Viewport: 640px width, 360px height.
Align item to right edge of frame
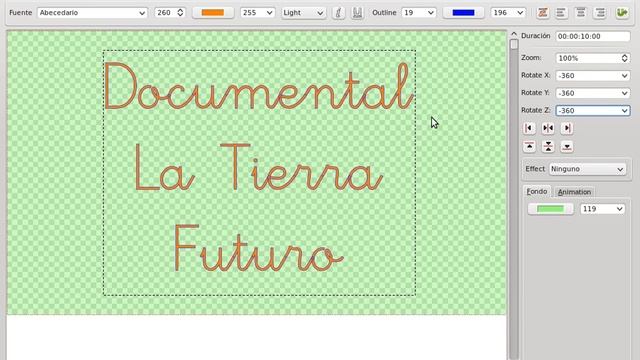(567, 128)
